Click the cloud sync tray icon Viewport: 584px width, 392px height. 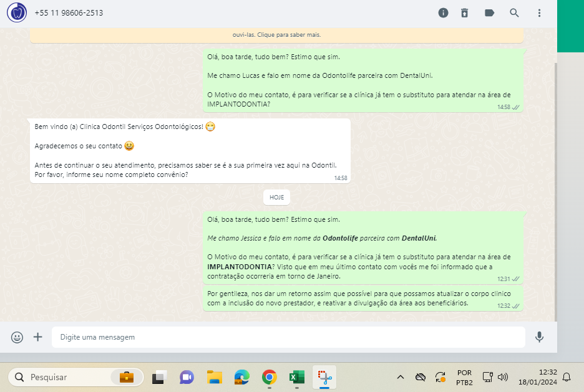pos(421,377)
